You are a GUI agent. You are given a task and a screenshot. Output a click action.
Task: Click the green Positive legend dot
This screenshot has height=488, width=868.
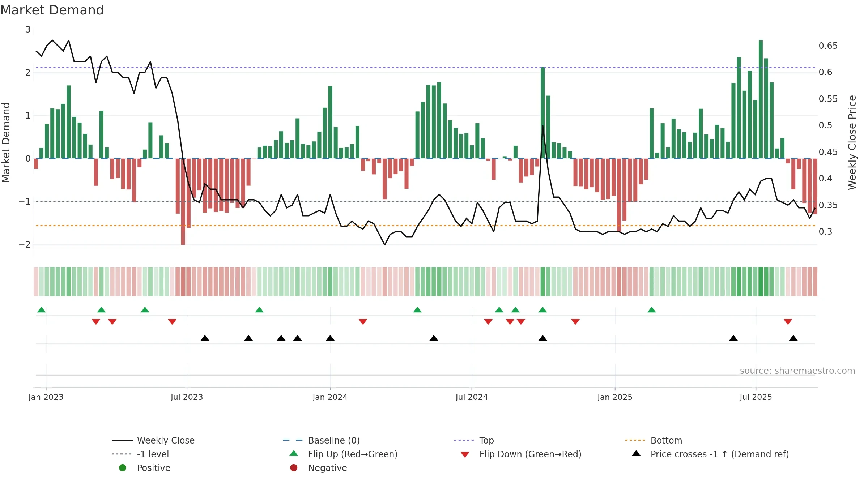123,468
